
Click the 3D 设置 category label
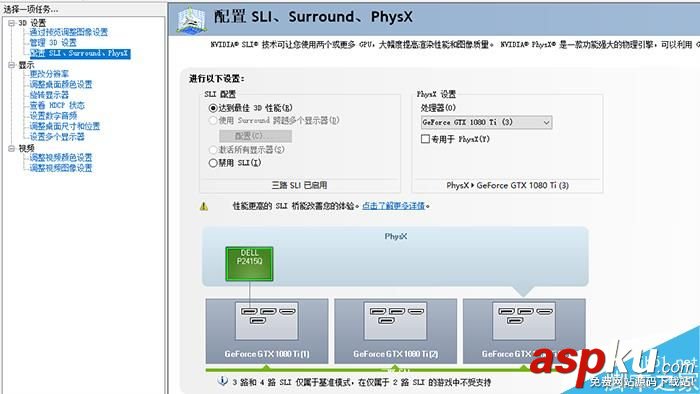[32, 23]
